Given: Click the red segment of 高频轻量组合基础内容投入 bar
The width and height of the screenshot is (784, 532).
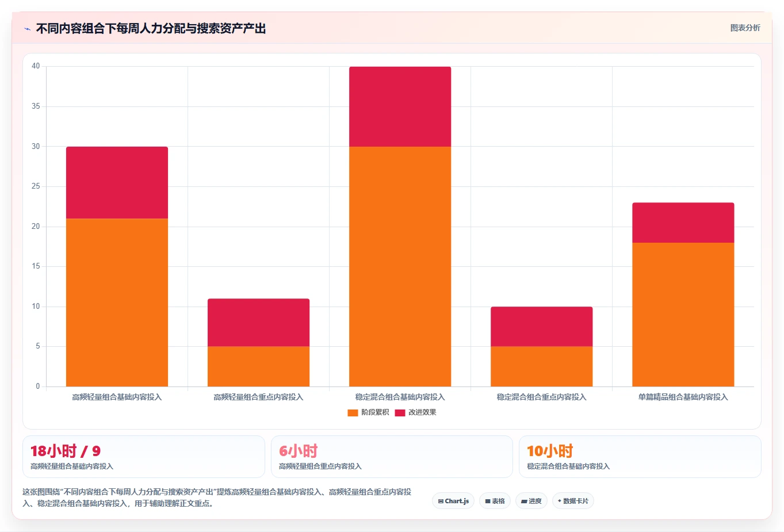Looking at the screenshot, I should coord(117,182).
